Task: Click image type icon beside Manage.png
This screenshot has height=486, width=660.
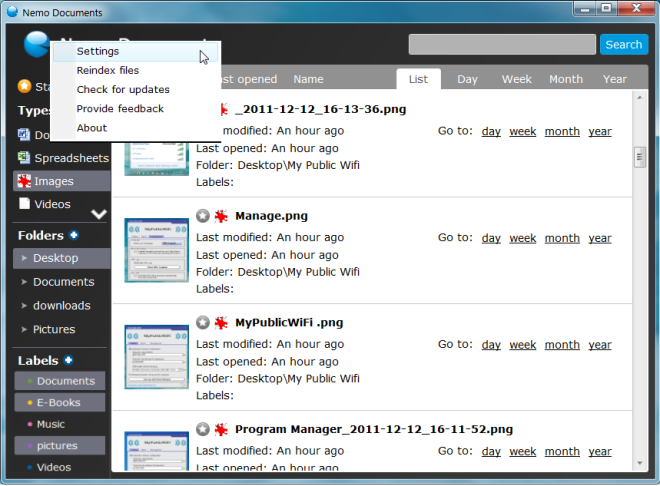Action: [x=221, y=216]
